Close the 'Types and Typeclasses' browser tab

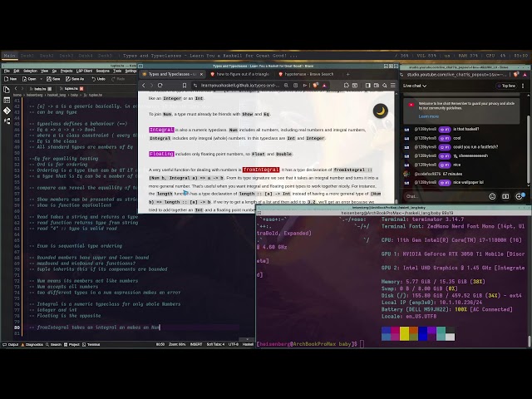click(201, 74)
